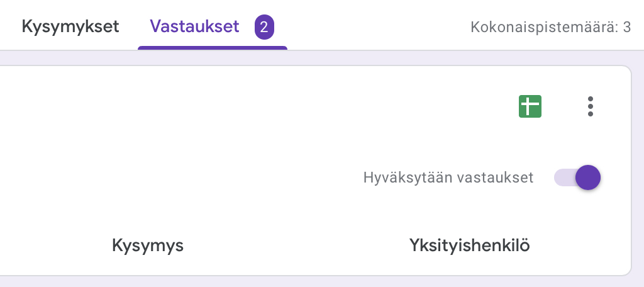Switch to the Kysymykset tab
644x287 pixels.
click(70, 27)
